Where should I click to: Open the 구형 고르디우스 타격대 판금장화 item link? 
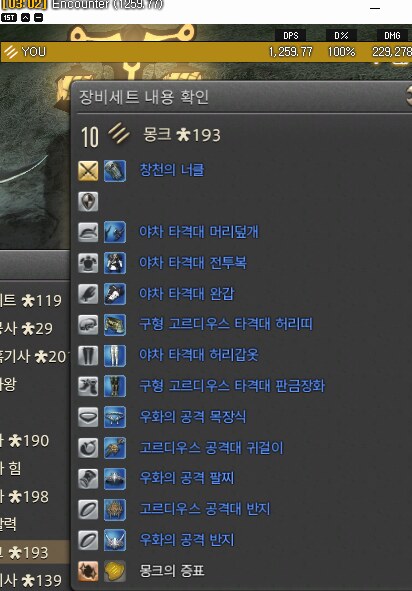(232, 386)
